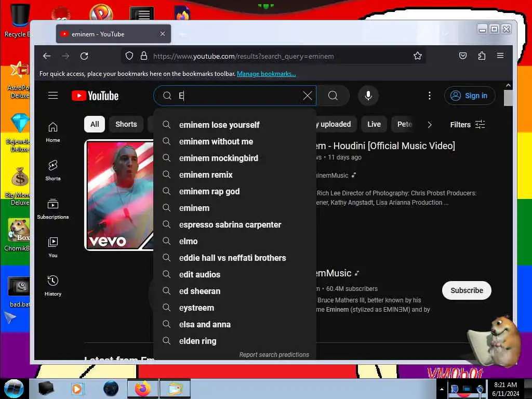Image resolution: width=532 pixels, height=399 pixels.
Task: Choose suggestion eystreem
Action: pyautogui.click(x=235, y=308)
